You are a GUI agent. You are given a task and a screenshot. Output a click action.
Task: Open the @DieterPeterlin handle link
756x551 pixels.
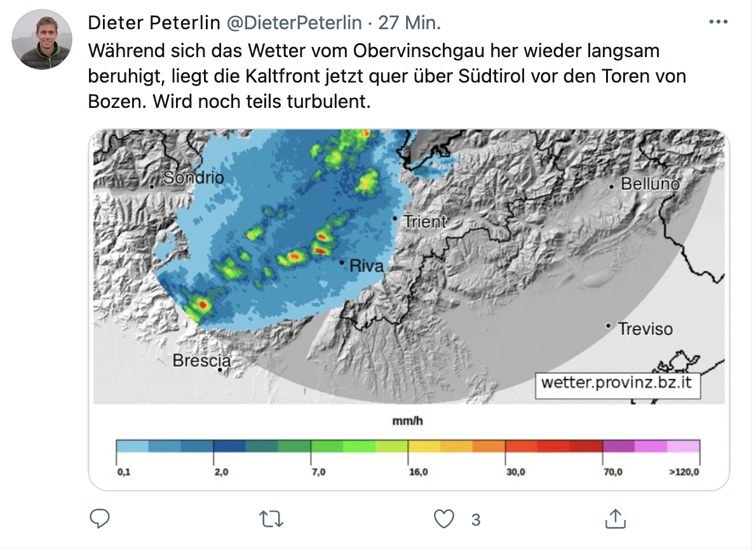[x=294, y=23]
